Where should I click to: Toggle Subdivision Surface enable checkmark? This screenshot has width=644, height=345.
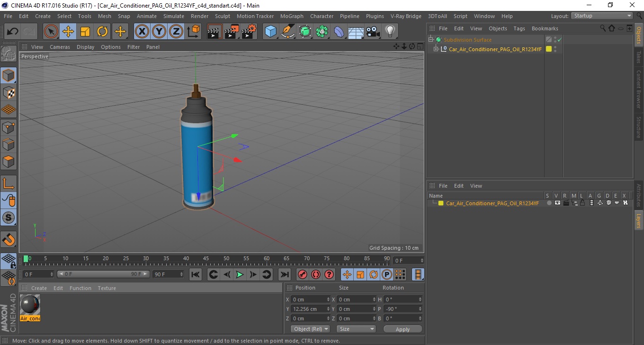(x=559, y=40)
